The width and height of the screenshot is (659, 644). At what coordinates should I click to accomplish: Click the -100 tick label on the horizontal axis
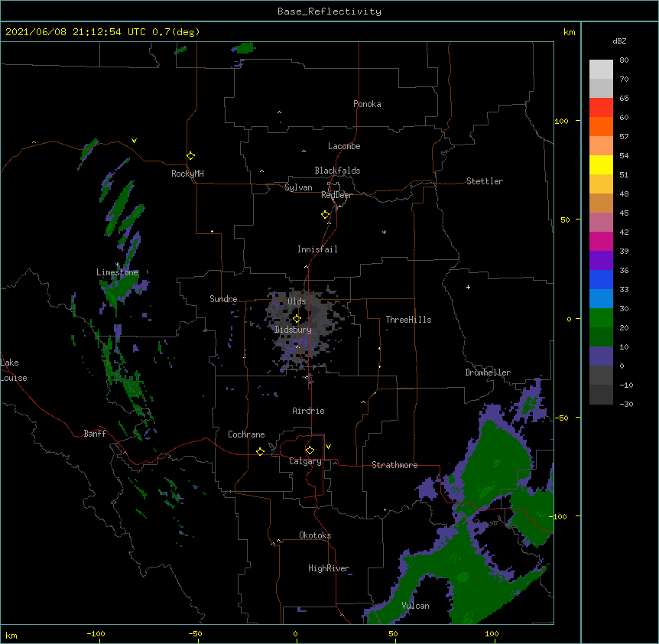[96, 633]
